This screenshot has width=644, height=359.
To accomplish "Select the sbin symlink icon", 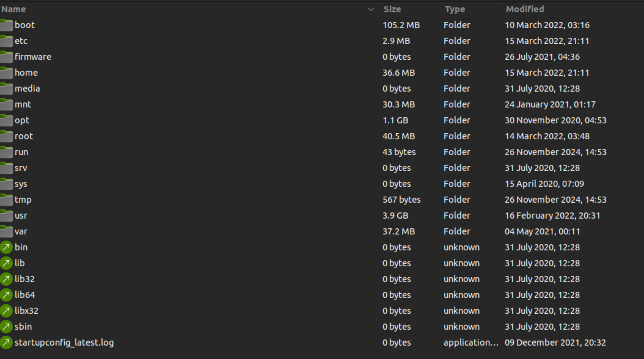I will click(6, 327).
